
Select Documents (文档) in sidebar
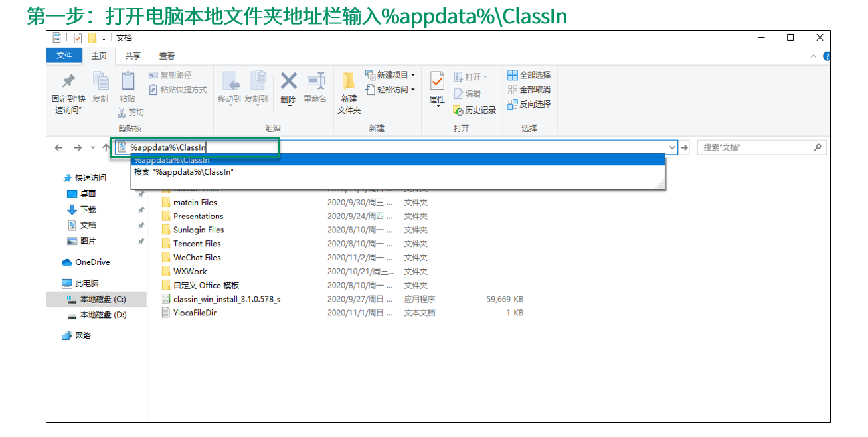pyautogui.click(x=82, y=225)
